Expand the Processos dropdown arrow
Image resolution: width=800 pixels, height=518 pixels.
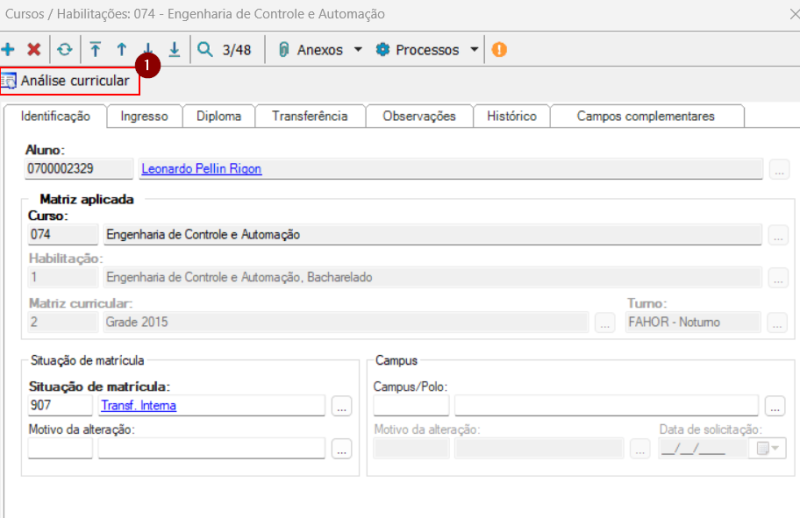pyautogui.click(x=473, y=50)
